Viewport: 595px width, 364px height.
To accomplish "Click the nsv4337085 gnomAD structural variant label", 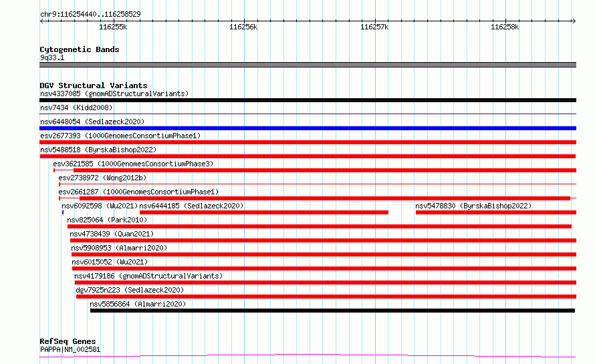I will pos(114,94).
